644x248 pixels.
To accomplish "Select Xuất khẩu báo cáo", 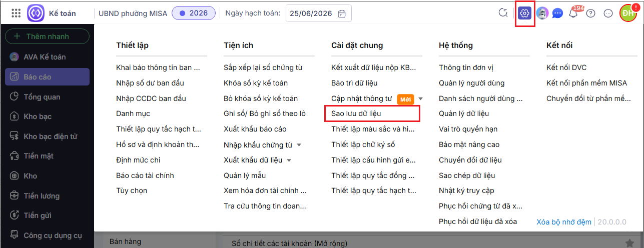I will (255, 129).
